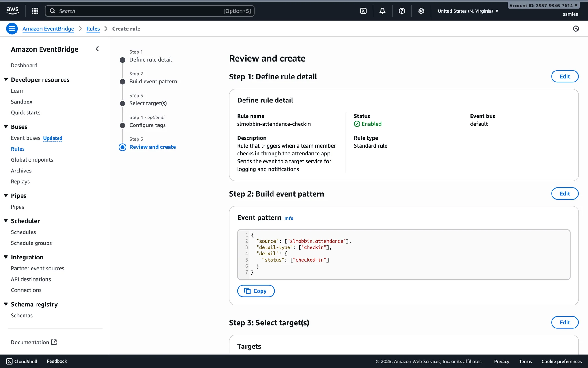The height and width of the screenshot is (368, 588).
Task: Open Schedule groups in sidebar
Action: click(x=31, y=243)
